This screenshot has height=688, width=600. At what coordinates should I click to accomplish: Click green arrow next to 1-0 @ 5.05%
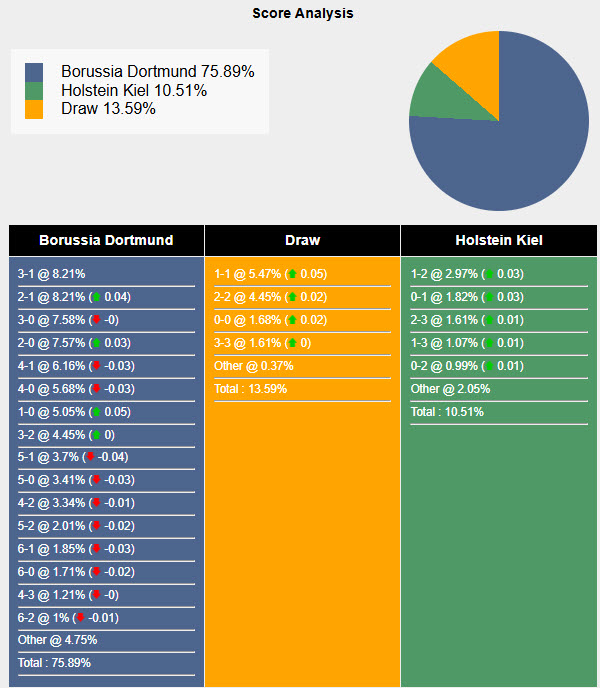(95, 411)
